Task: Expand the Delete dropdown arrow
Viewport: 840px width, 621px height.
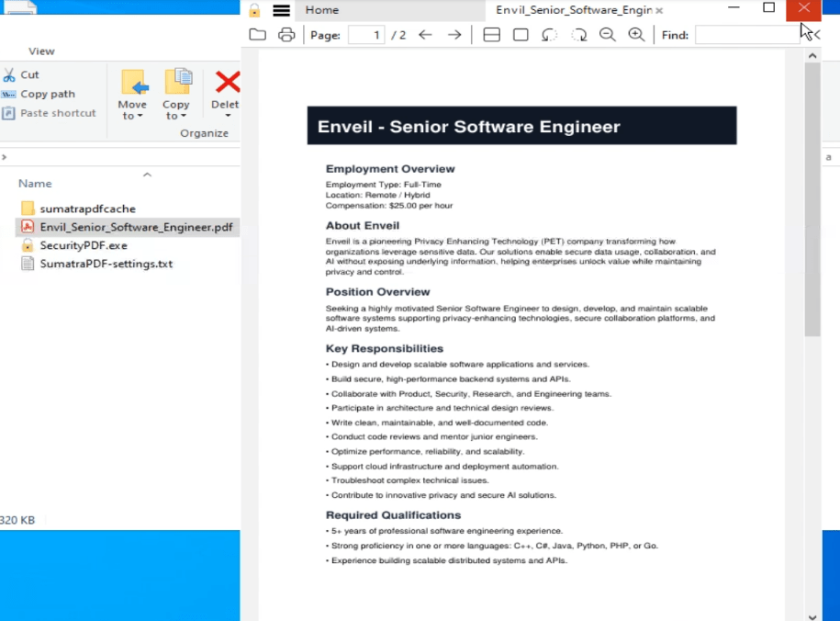Action: [x=227, y=116]
